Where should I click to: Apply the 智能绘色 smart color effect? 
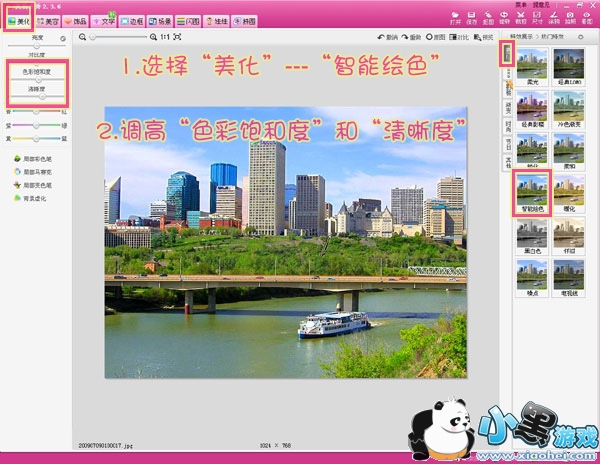tap(532, 193)
